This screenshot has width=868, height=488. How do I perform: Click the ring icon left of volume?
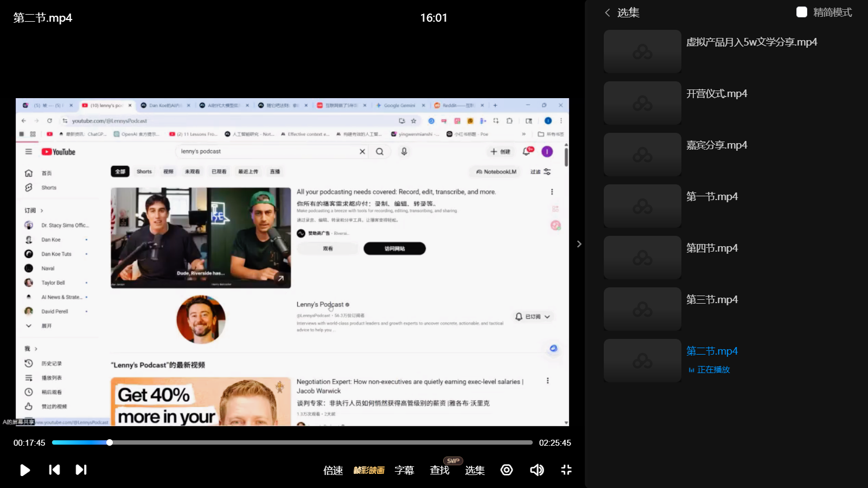click(x=507, y=470)
